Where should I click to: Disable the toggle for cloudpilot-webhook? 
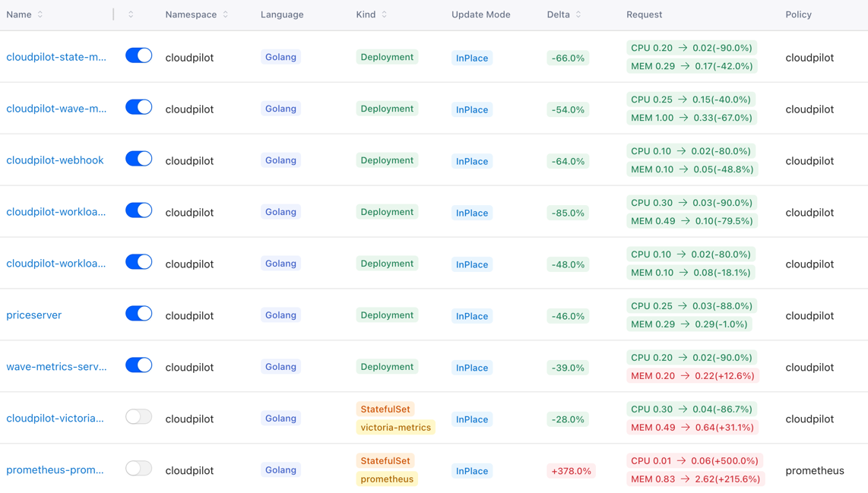[138, 159]
